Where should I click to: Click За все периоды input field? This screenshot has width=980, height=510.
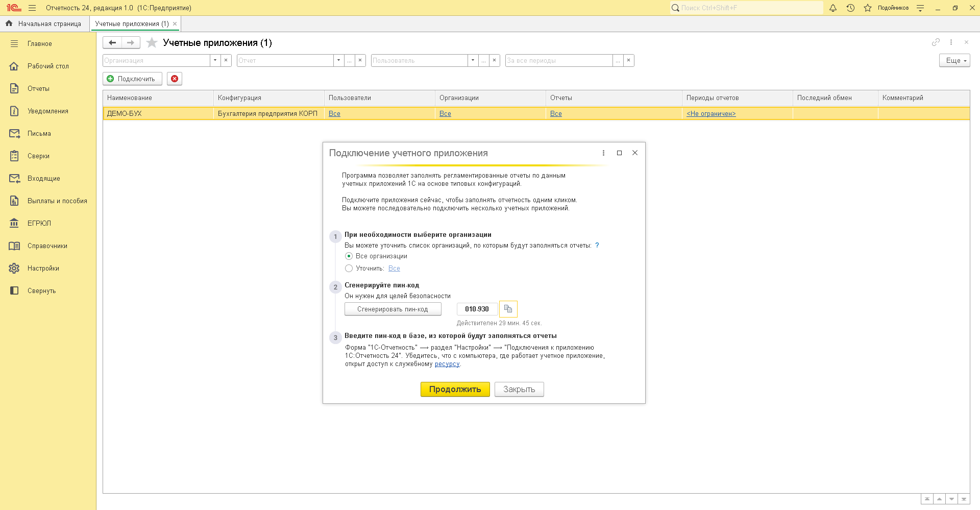(x=559, y=60)
